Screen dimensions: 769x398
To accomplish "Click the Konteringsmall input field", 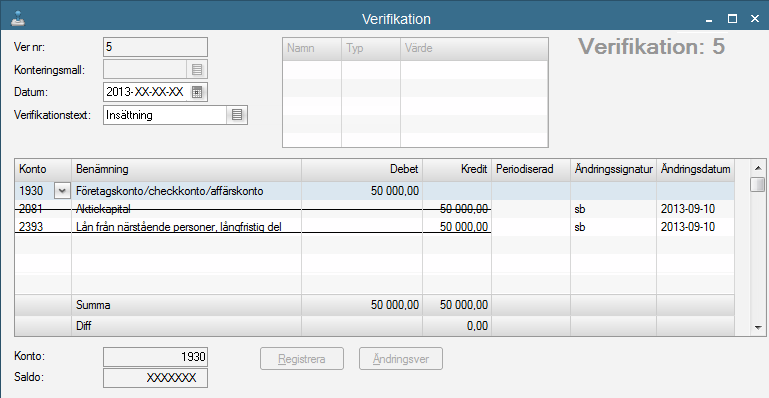I will click(145, 70).
